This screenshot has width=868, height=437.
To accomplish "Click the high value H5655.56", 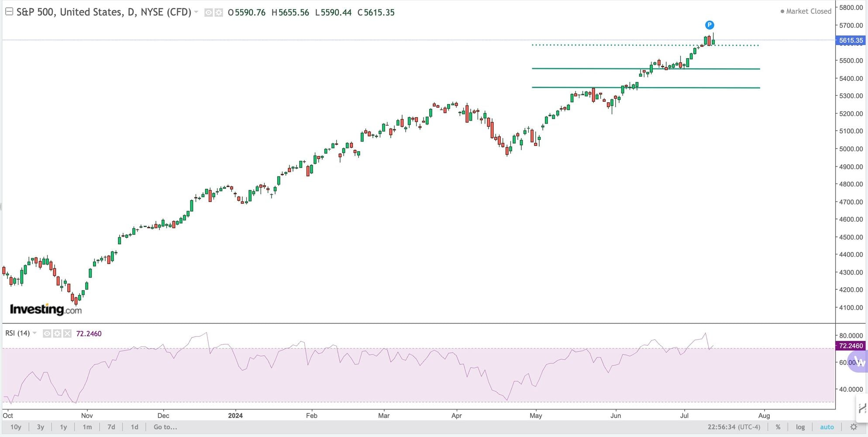I will (290, 13).
